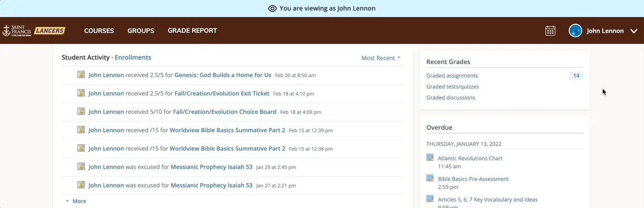
Task: Open the Courses menu
Action: click(x=99, y=31)
